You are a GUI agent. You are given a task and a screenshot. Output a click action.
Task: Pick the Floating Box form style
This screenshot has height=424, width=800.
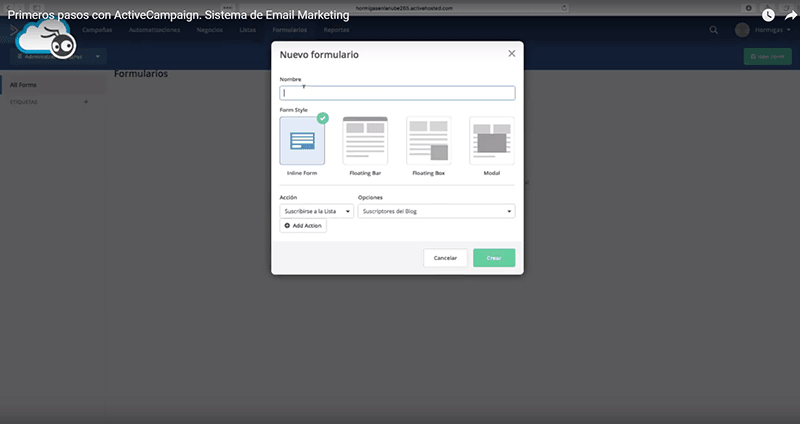pyautogui.click(x=429, y=141)
